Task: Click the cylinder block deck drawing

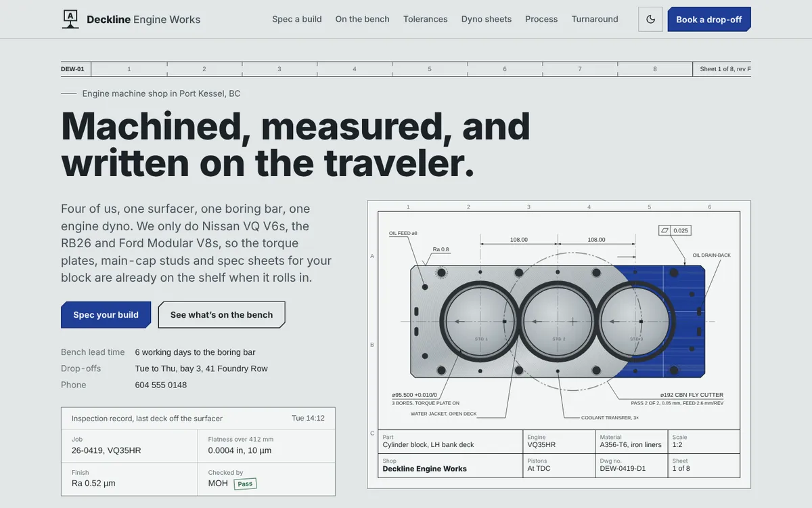Action: click(x=558, y=321)
